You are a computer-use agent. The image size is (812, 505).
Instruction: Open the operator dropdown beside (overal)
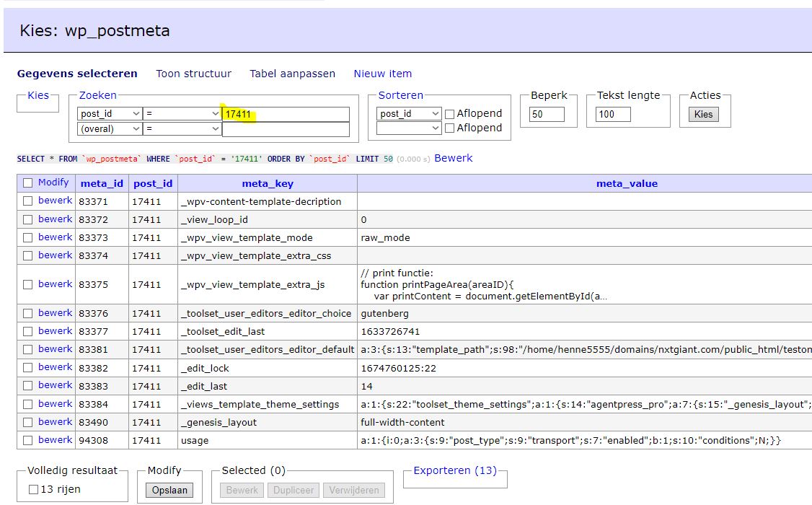[x=182, y=128]
